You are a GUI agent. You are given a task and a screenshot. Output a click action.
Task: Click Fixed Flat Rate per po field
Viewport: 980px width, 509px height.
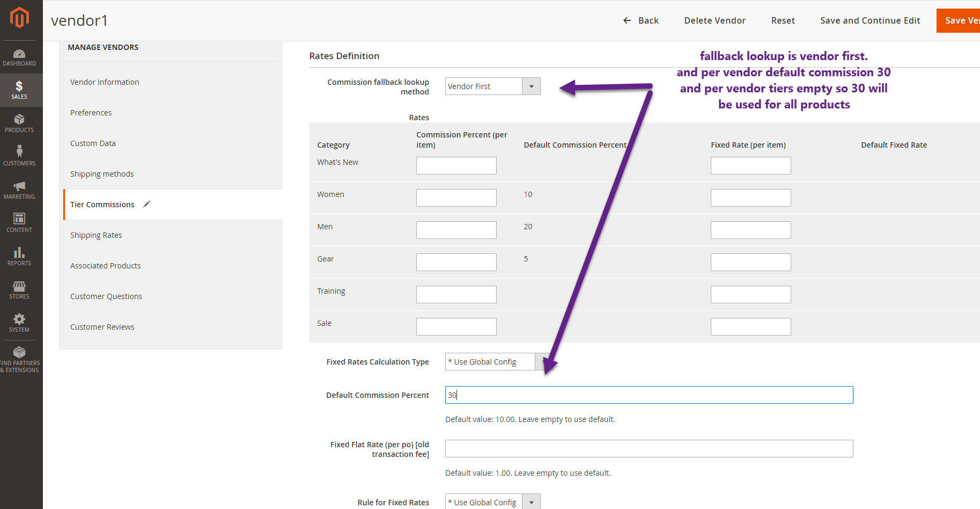click(x=649, y=449)
